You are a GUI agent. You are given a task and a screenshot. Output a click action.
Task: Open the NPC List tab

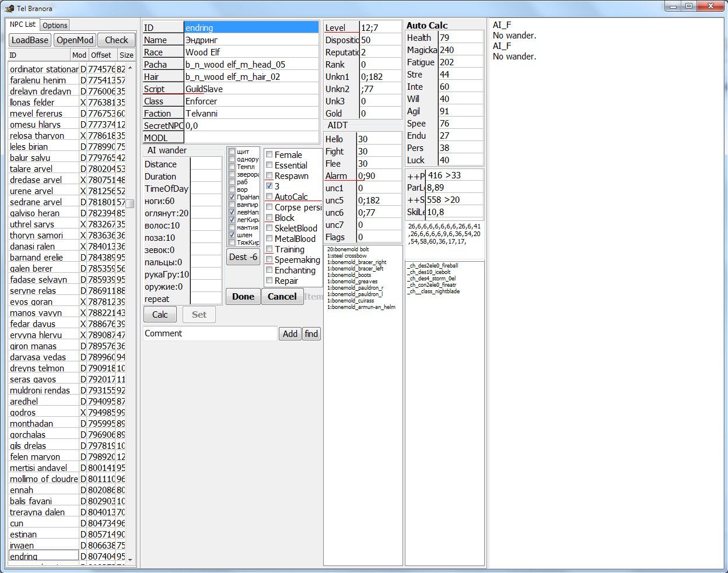(23, 24)
